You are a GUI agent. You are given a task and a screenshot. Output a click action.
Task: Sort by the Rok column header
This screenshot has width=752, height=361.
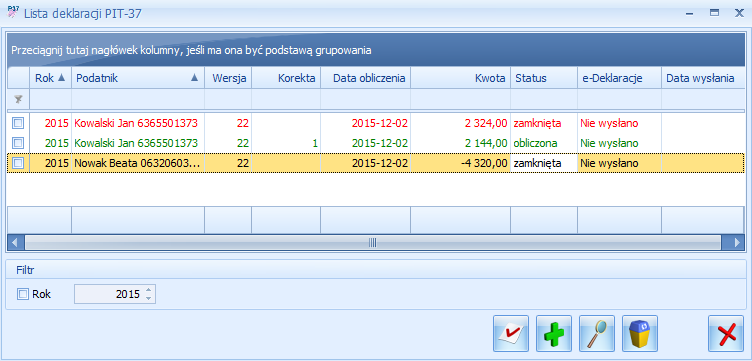click(x=50, y=79)
